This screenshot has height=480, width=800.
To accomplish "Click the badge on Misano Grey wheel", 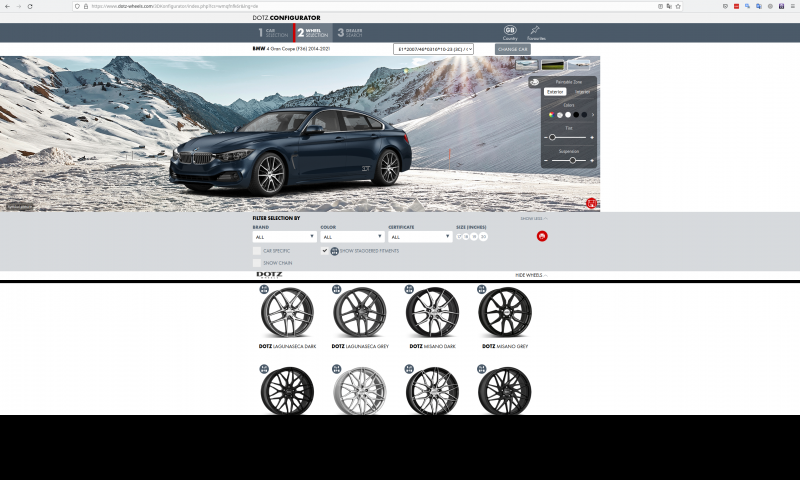I will (481, 289).
